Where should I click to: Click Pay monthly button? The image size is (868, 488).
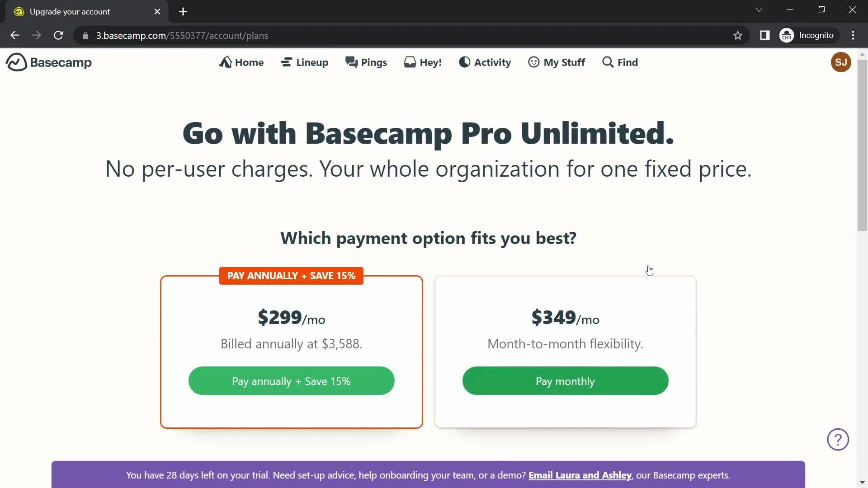point(565,381)
